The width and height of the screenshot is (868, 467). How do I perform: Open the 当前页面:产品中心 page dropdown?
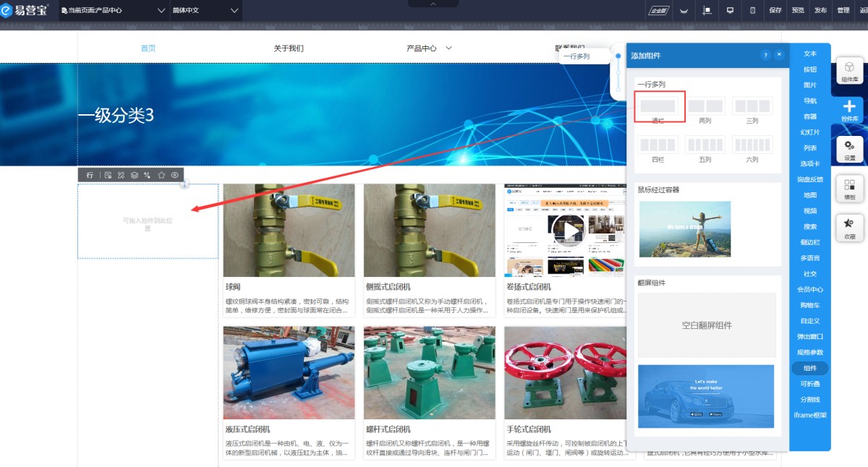click(x=113, y=10)
